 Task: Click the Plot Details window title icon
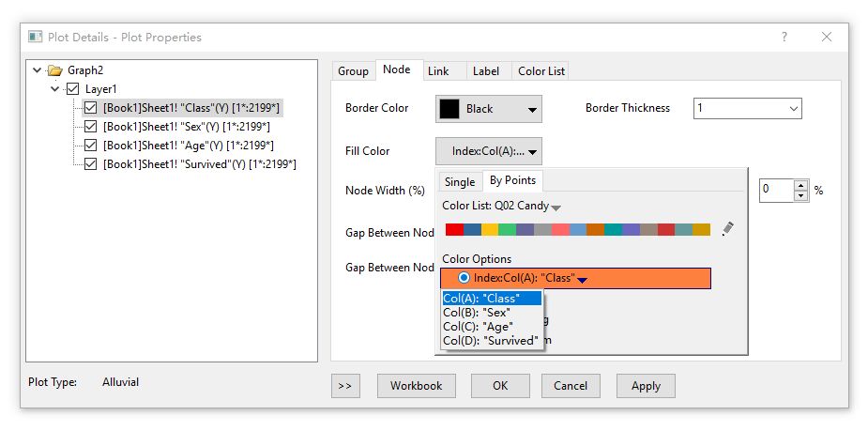36,38
